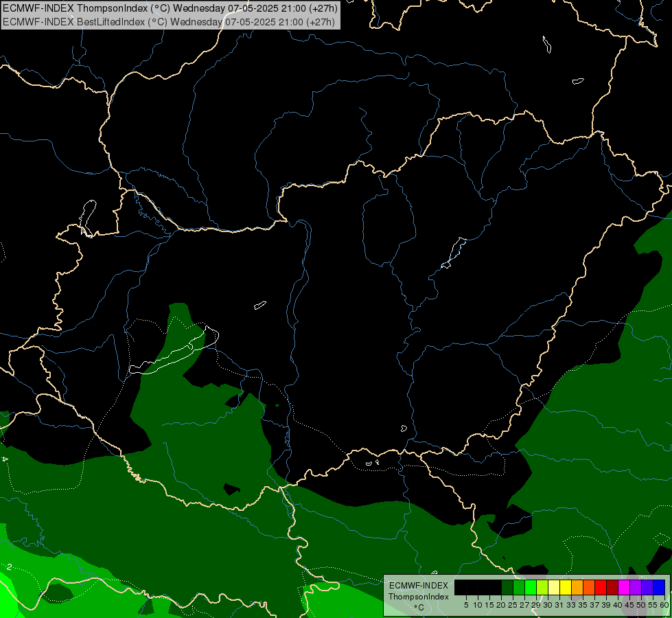The height and width of the screenshot is (618, 672).
Task: Click the legend tick value 29
Action: click(x=535, y=605)
